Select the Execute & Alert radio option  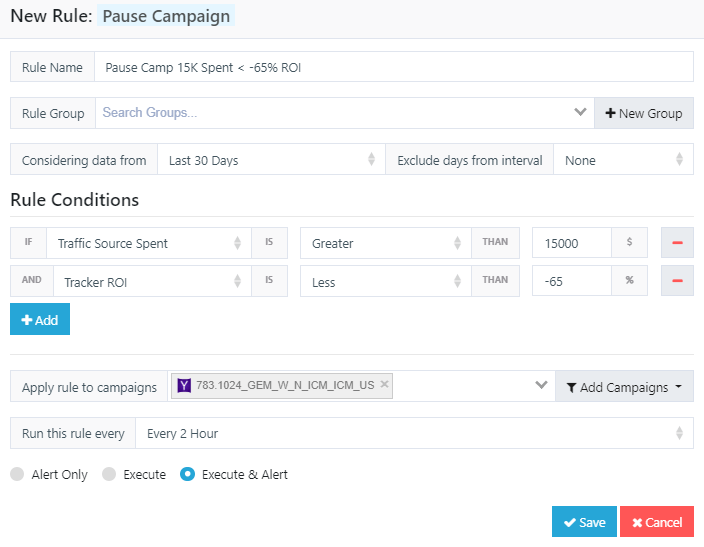point(187,474)
